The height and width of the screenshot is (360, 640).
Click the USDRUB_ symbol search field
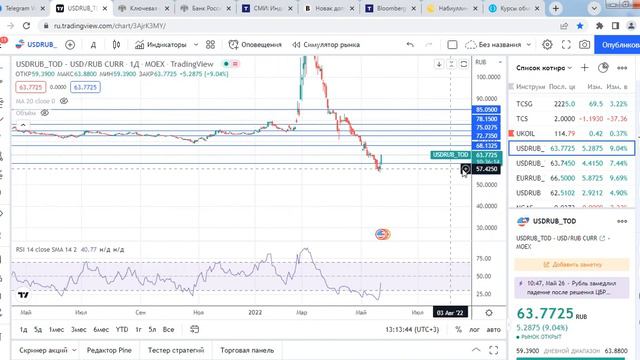(x=37, y=44)
